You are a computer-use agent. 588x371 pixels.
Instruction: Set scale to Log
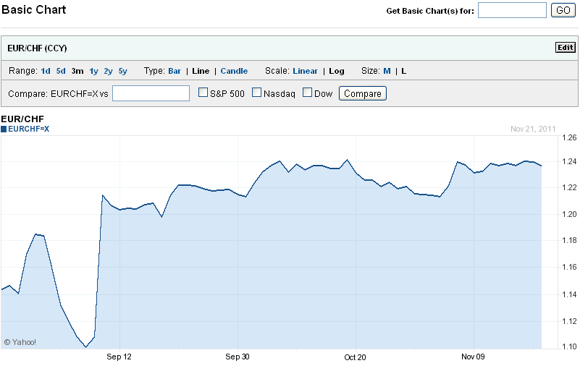pos(337,71)
